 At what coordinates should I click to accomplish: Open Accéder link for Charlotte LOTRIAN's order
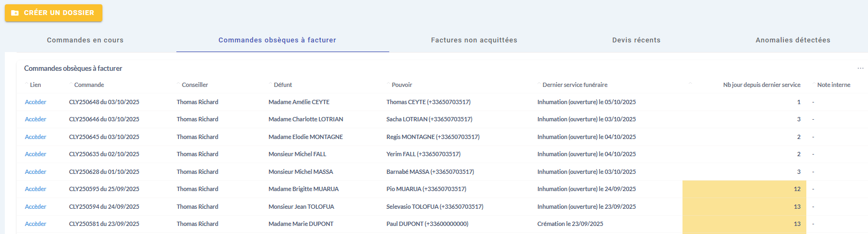pyautogui.click(x=35, y=119)
